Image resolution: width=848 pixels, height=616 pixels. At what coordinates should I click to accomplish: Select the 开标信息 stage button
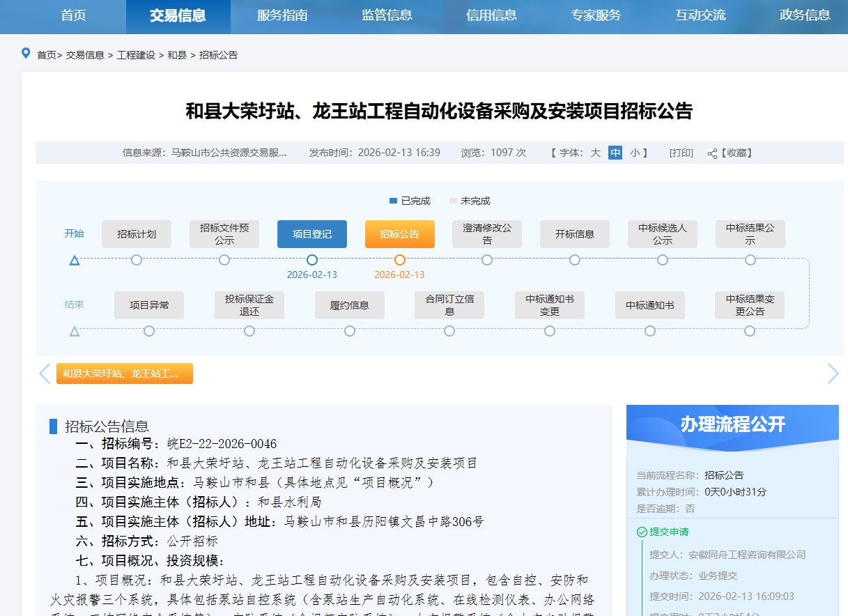pos(575,234)
